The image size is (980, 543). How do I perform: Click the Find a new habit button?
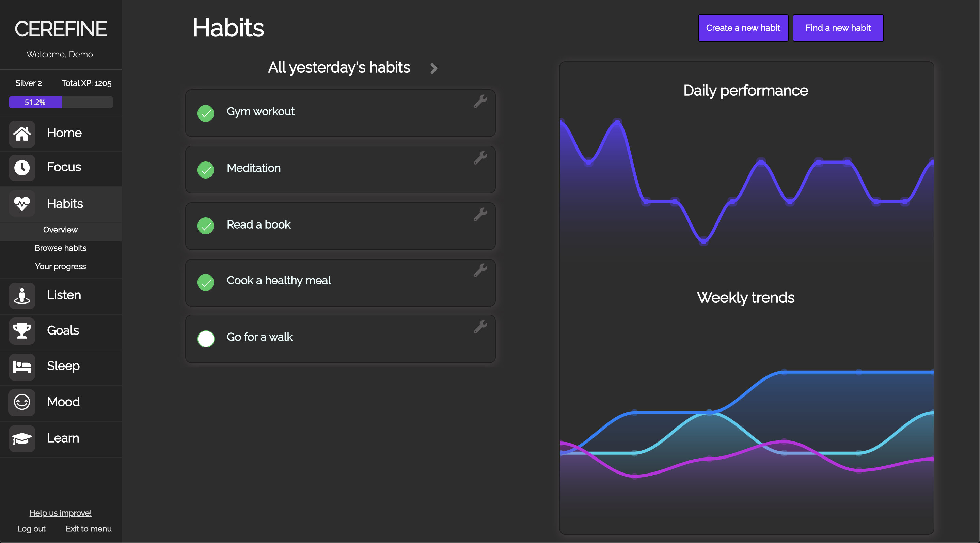point(838,28)
